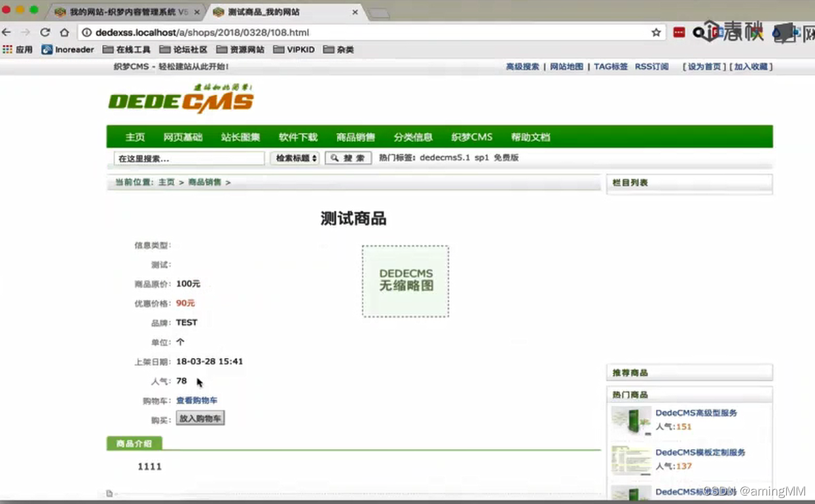
Task: Click the site search input field
Action: pyautogui.click(x=189, y=158)
